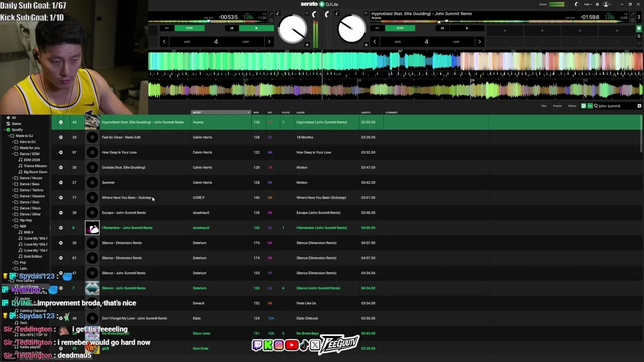This screenshot has height=362, width=644.
Task: Open Serato settings gear
Action: pos(597,4)
